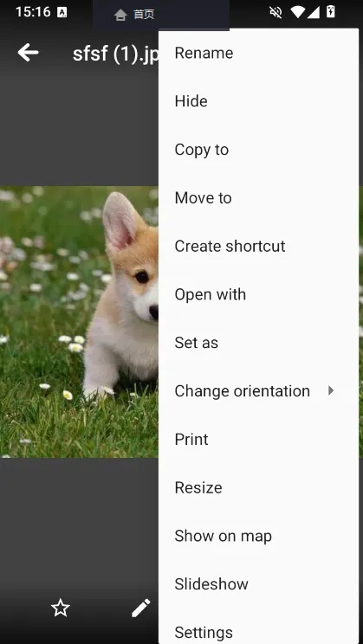Tap the corgi puppy photo
The image size is (363, 644).
coord(79,322)
